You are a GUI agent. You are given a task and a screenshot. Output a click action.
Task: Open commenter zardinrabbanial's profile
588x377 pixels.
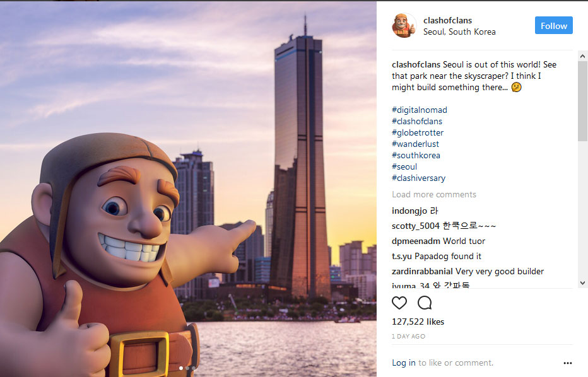[422, 271]
